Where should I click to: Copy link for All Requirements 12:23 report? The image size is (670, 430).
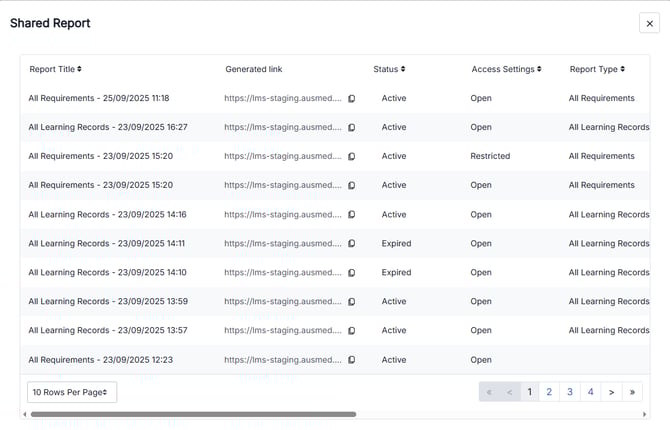[351, 360]
